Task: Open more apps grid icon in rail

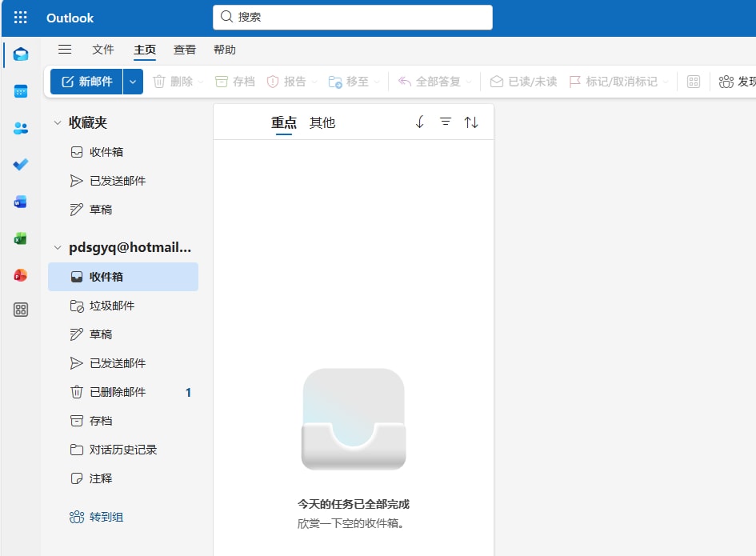Action: click(x=21, y=310)
